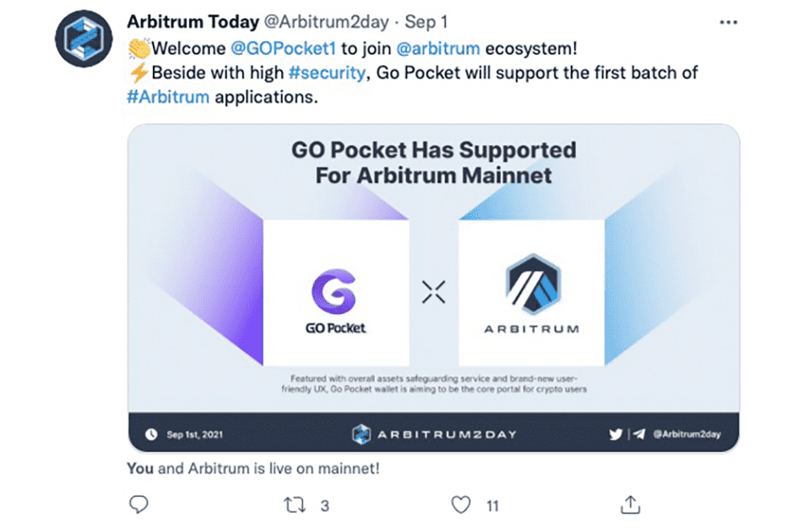The height and width of the screenshot is (532, 798).
Task: Click the Telegram icon in image footer
Action: click(638, 433)
